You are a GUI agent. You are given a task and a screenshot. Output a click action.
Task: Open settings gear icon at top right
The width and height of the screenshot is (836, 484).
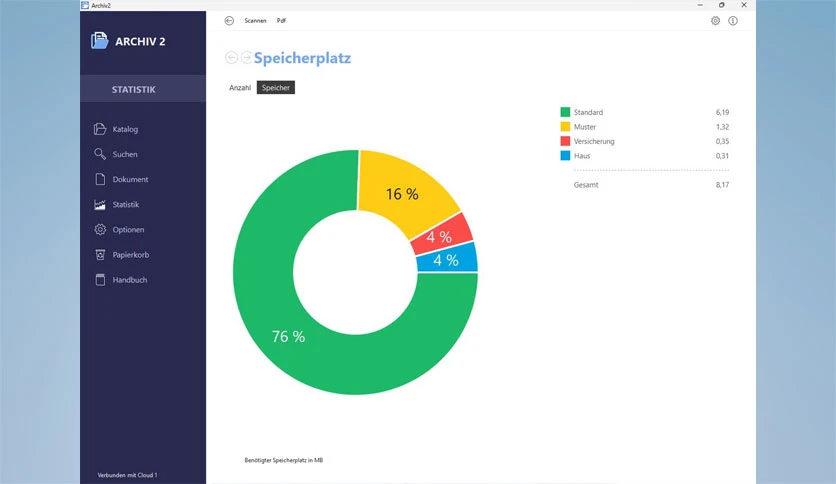click(716, 21)
